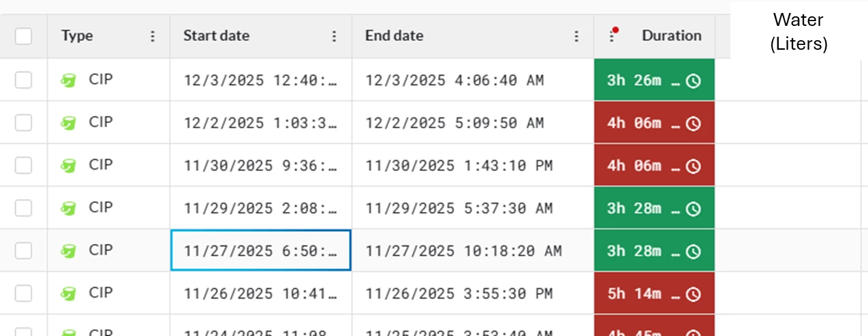Click the Duration column header label
This screenshot has width=868, height=336.
pyautogui.click(x=671, y=36)
